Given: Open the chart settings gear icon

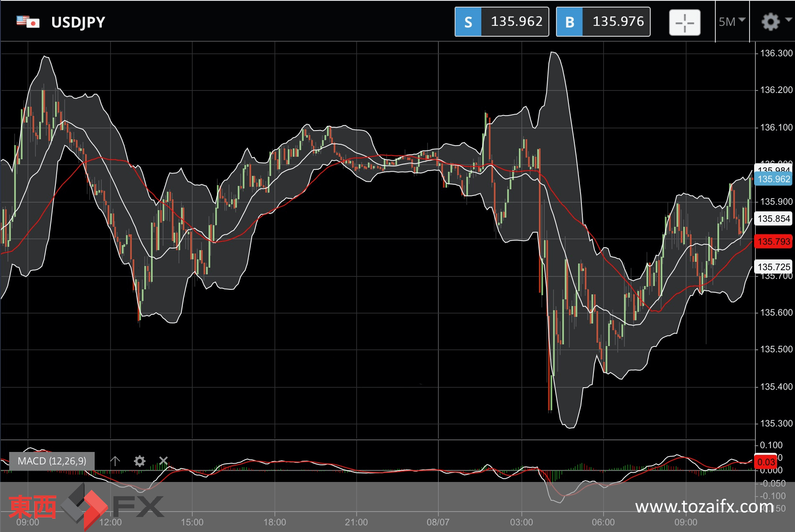Looking at the screenshot, I should pyautogui.click(x=770, y=22).
